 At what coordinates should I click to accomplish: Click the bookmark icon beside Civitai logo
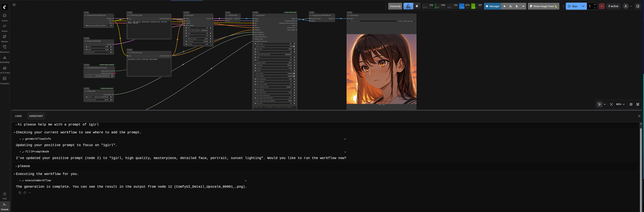pos(417,6)
